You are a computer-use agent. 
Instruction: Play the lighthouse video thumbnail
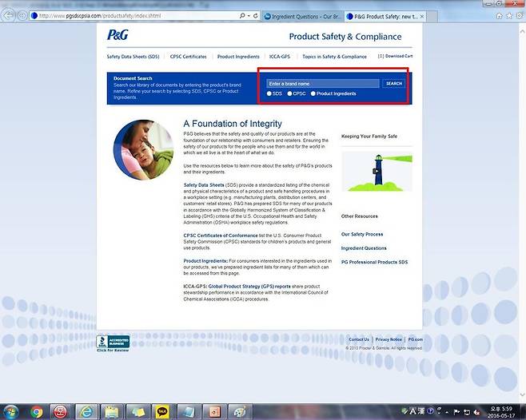point(377,172)
